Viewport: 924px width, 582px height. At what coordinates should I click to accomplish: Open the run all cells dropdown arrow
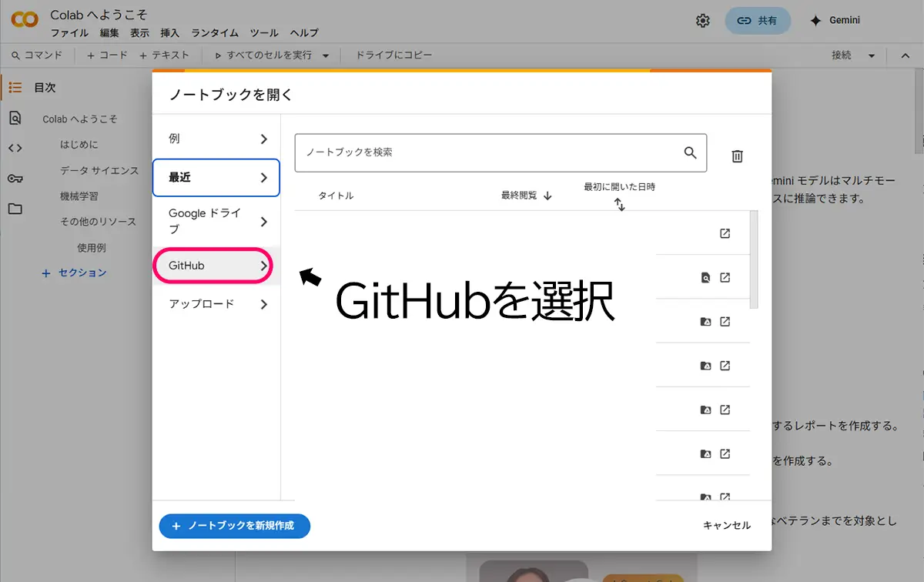tap(326, 55)
